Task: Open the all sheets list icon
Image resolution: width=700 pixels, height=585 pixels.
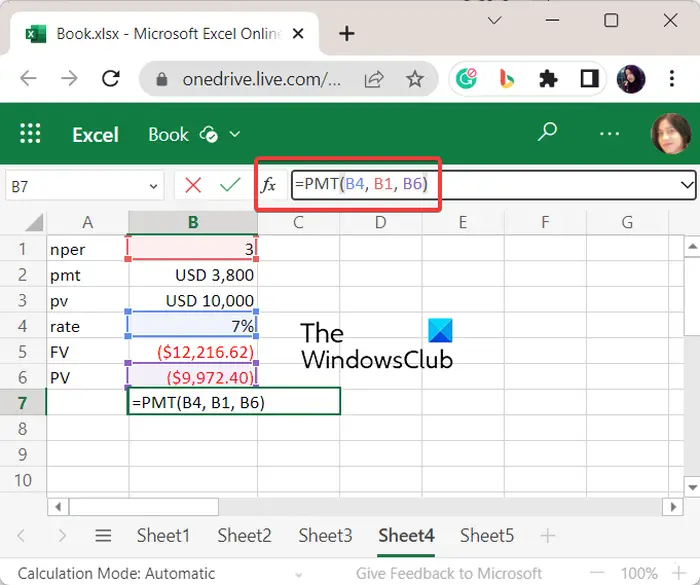Action: click(x=103, y=535)
